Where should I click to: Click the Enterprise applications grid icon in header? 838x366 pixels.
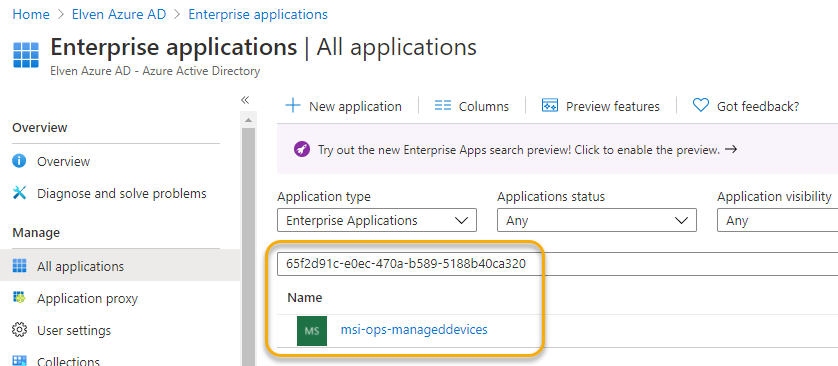[x=26, y=55]
